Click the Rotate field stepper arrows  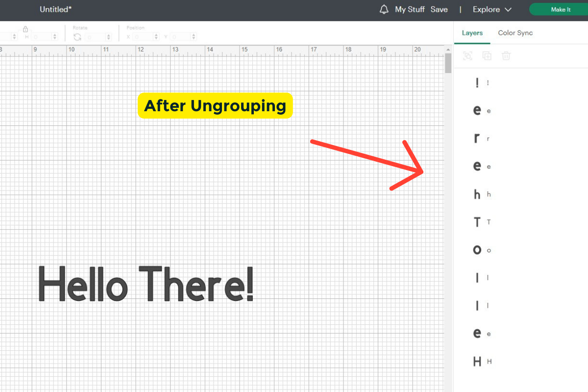click(109, 37)
